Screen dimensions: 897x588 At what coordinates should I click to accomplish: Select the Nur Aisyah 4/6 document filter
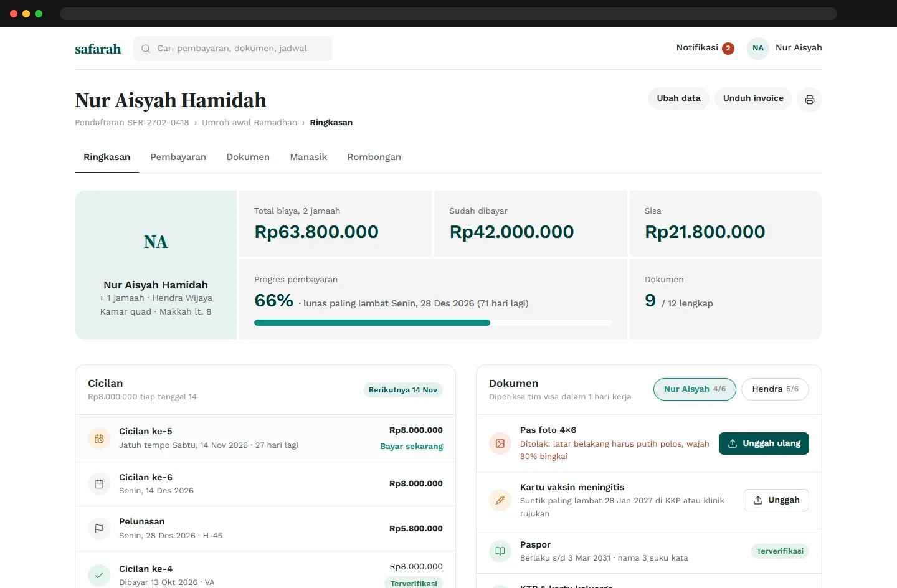[x=695, y=389]
